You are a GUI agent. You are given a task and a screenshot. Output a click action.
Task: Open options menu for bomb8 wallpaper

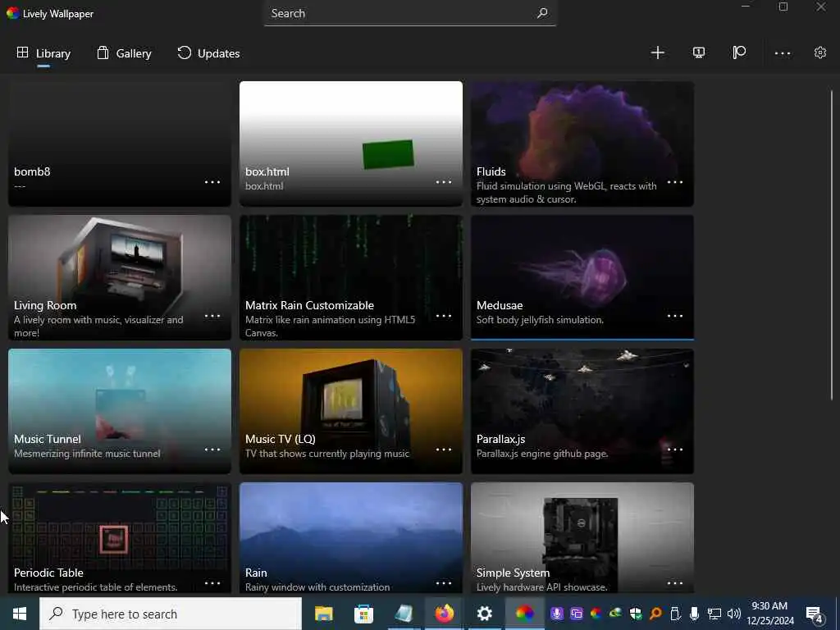[212, 182]
